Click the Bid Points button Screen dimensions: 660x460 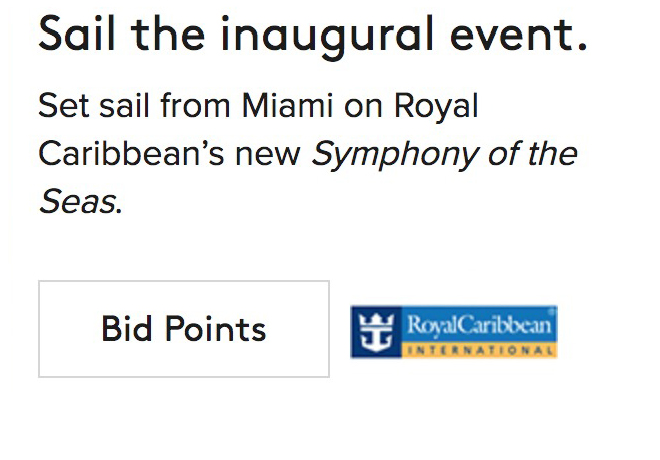184,329
